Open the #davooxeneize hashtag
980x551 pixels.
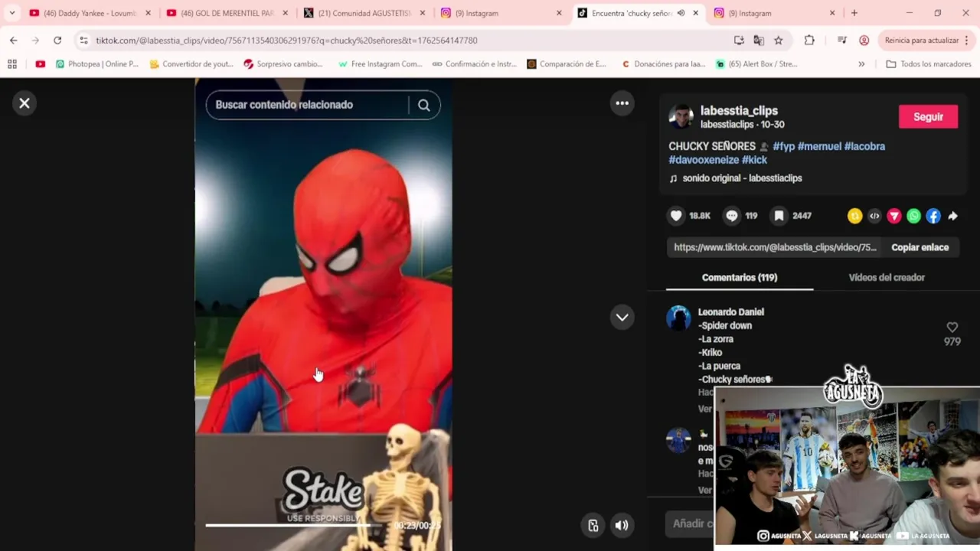(704, 160)
